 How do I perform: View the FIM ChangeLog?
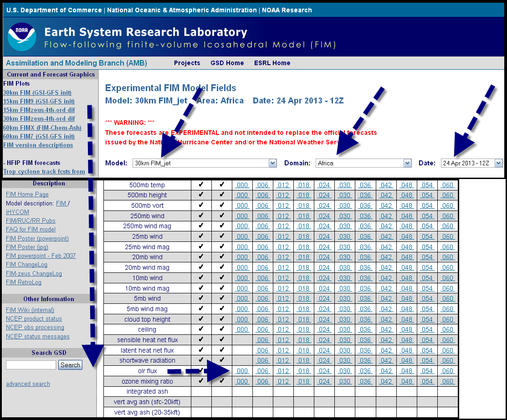coord(26,265)
